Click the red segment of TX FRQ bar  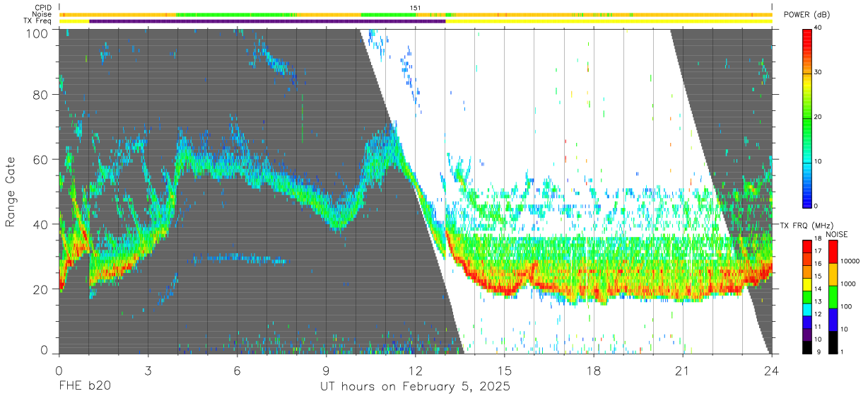click(807, 247)
